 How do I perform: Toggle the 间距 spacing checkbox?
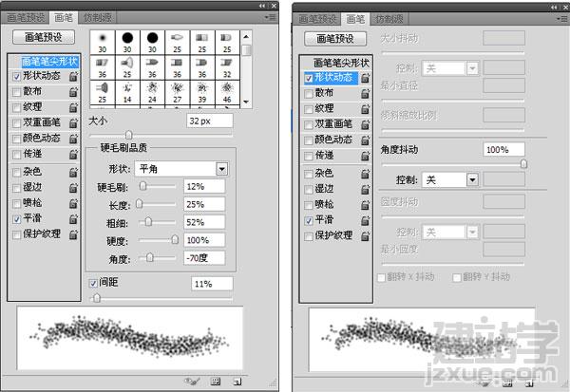pyautogui.click(x=93, y=283)
